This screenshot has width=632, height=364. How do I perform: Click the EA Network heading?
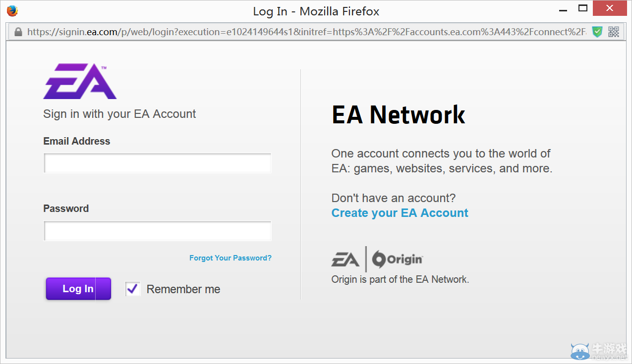pos(398,115)
